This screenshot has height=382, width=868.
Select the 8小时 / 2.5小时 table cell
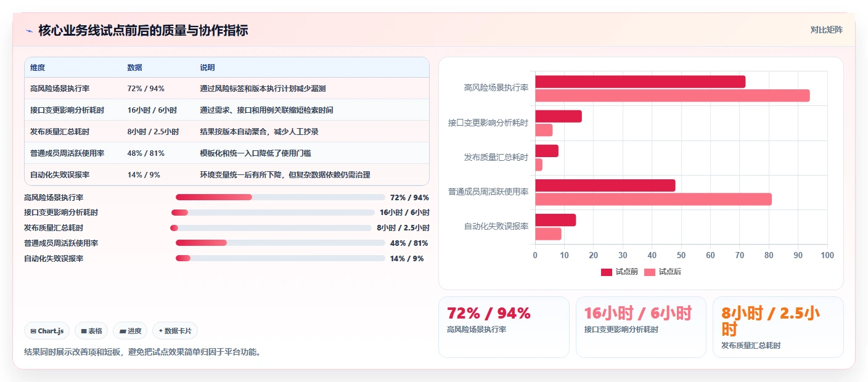[x=153, y=132]
